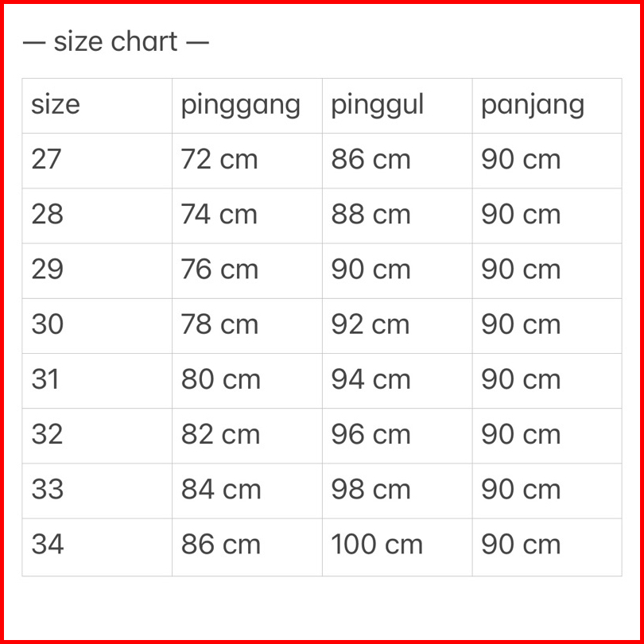The image size is (644, 644).
Task: Select the size 33 cell
Action: 47,489
